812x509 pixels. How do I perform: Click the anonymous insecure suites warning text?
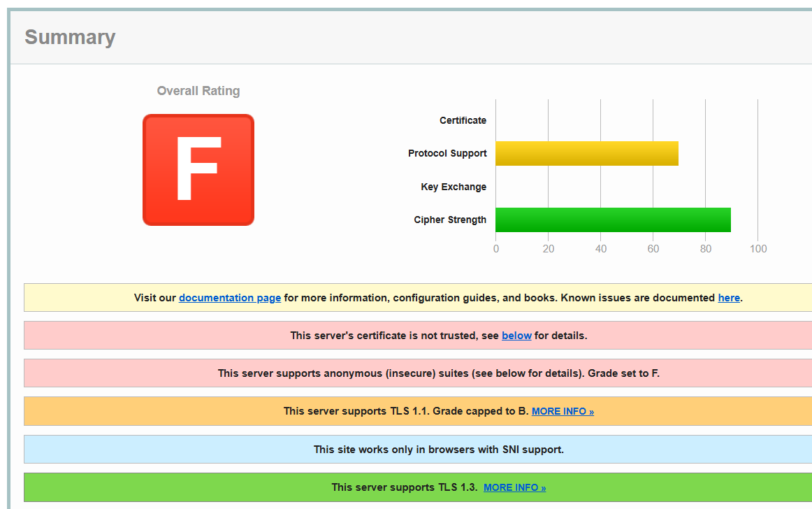438,373
